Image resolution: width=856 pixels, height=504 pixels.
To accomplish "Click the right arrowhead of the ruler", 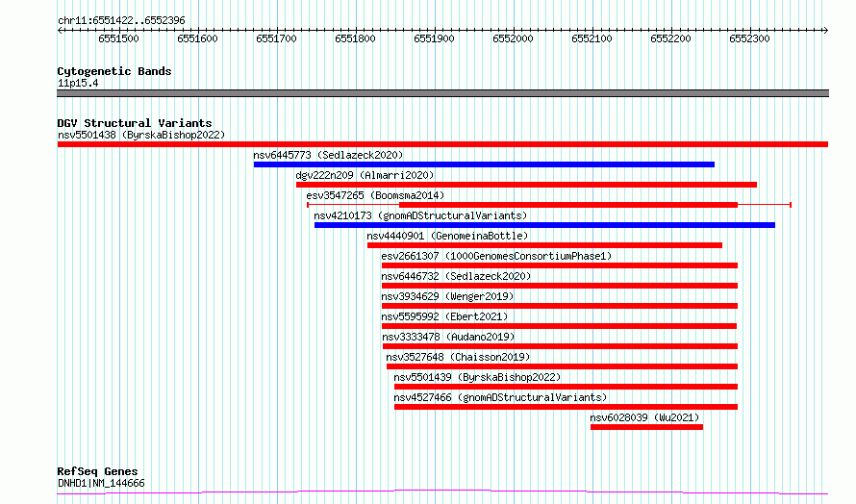I will (x=825, y=31).
